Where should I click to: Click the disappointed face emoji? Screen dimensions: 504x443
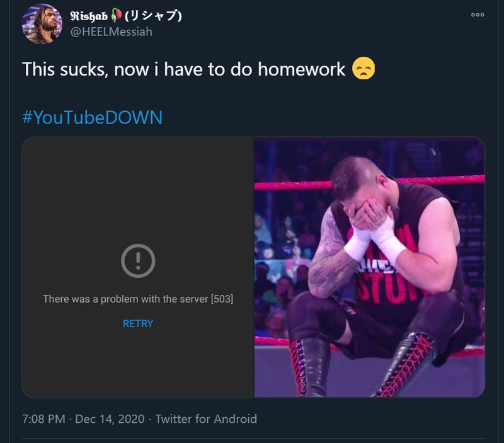364,68
